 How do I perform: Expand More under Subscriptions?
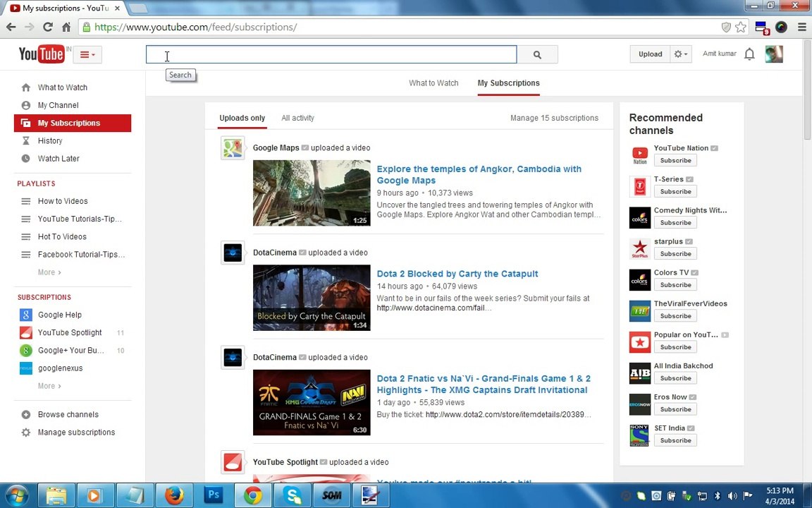pos(49,386)
